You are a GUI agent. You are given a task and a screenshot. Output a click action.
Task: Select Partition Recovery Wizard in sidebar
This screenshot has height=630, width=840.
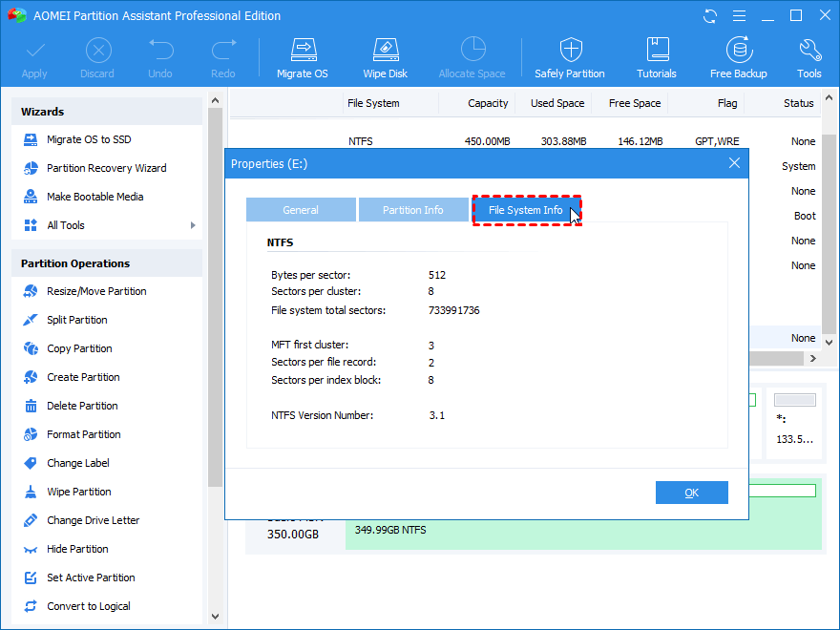(106, 168)
